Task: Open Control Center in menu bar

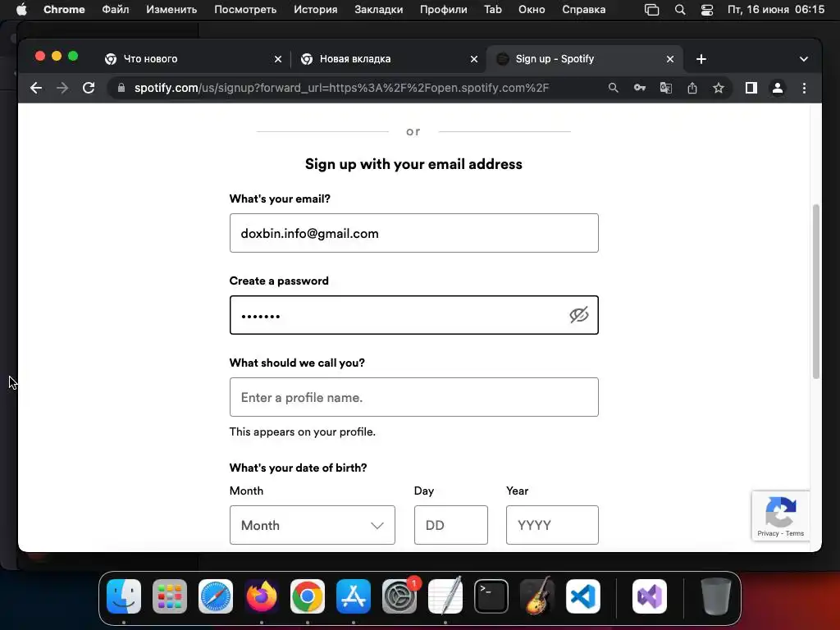Action: [x=707, y=10]
